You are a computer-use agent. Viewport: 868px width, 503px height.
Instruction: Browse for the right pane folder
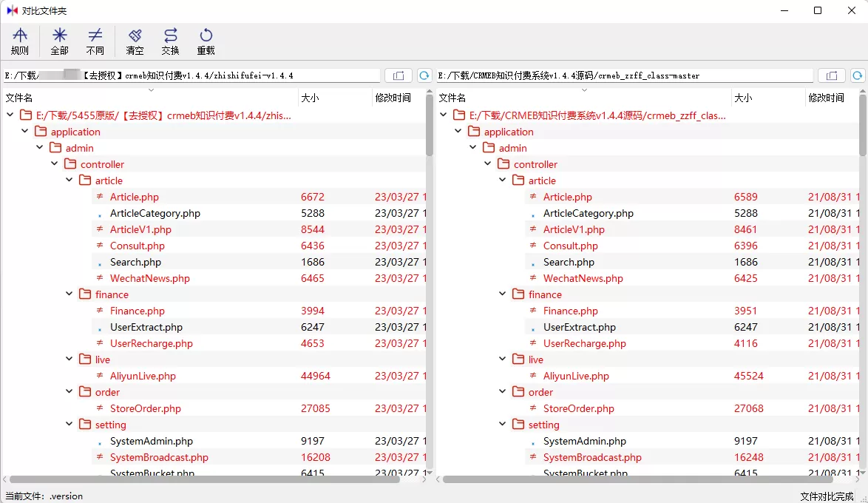(x=832, y=75)
